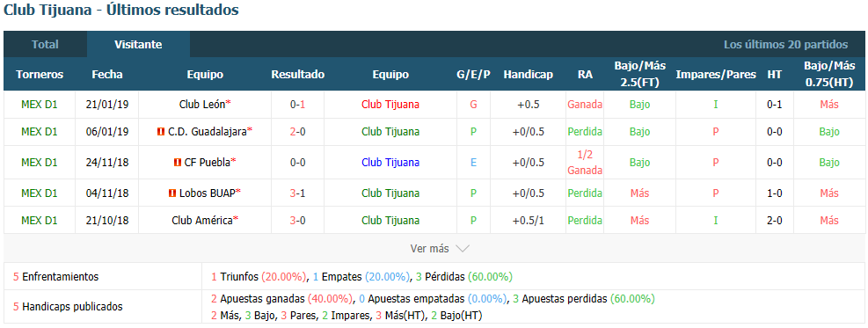Open the Los últimos 20 partidos selector
The height and width of the screenshot is (328, 868).
pyautogui.click(x=785, y=45)
